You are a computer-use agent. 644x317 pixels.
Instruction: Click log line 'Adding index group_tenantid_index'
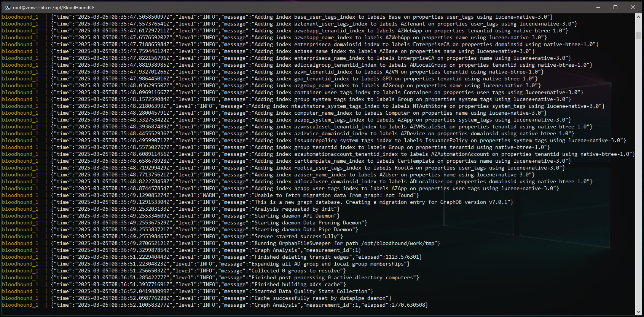click(276, 147)
